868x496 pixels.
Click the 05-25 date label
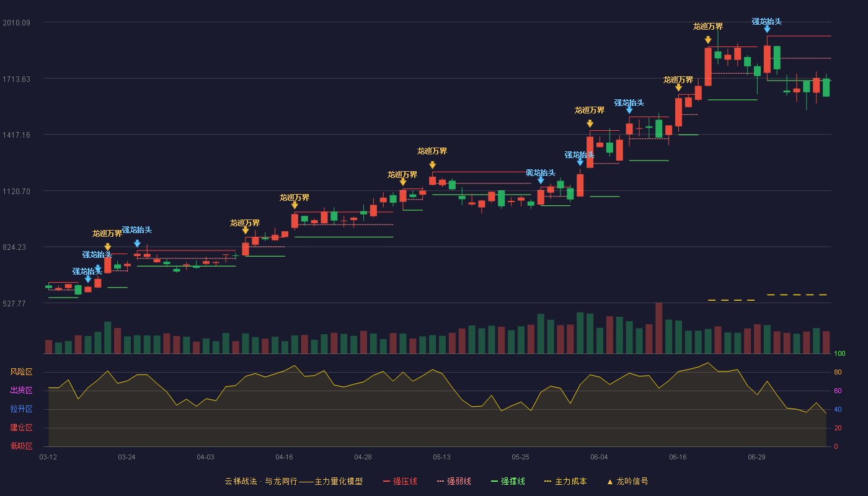[520, 457]
